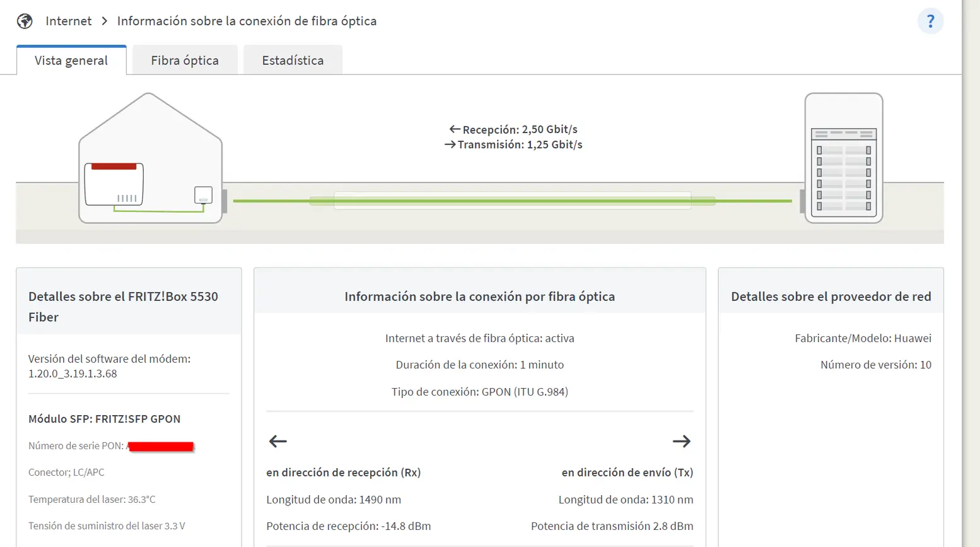Viewport: 980px width, 547px height.
Task: Click the left arrow reception icon
Action: coord(278,441)
